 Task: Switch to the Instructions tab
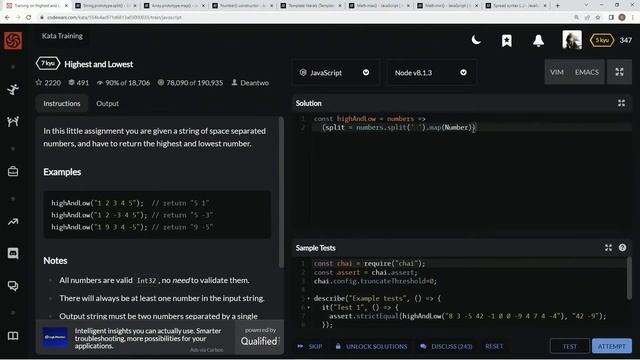pos(62,103)
